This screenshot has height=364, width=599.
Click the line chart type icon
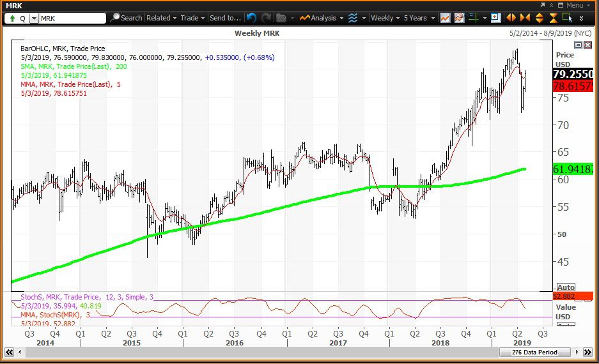pyautogui.click(x=445, y=18)
